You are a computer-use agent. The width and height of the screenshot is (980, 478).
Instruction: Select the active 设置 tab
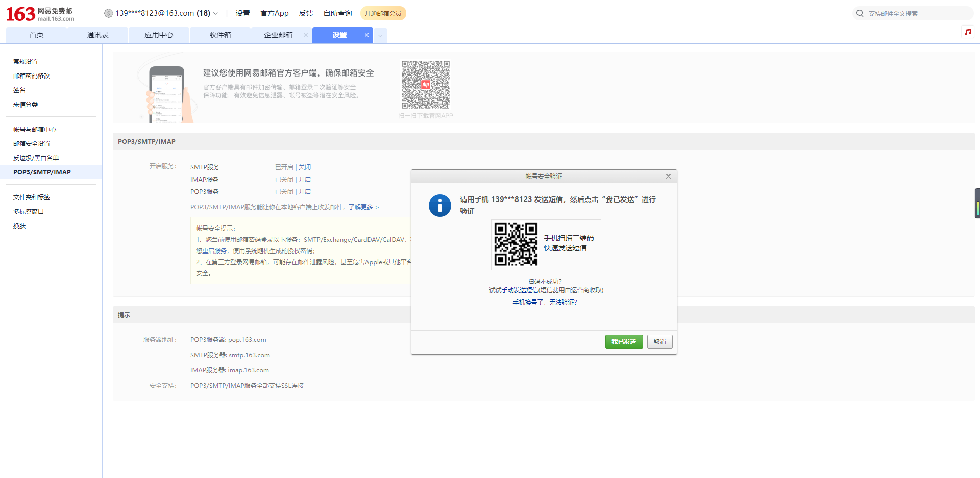click(x=339, y=35)
